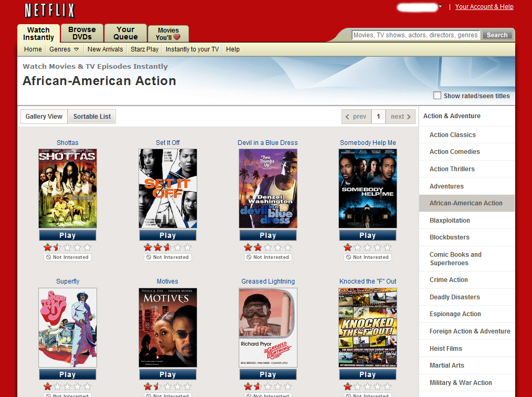Select Blaxploitation in the genre sidebar

tap(450, 221)
